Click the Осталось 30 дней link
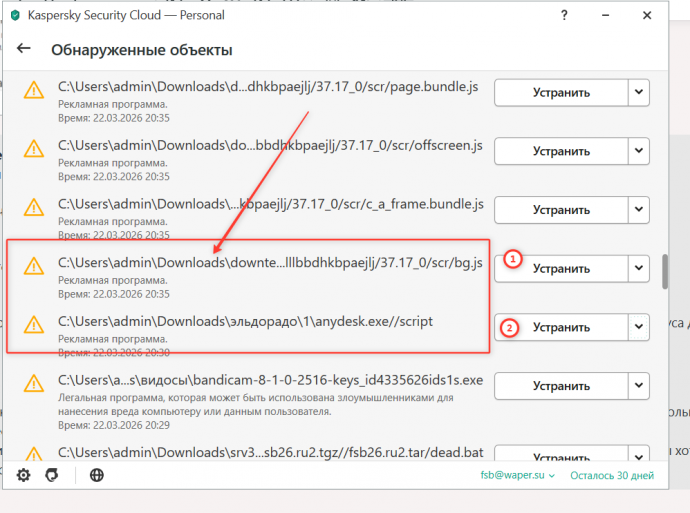690x513 pixels. (612, 476)
